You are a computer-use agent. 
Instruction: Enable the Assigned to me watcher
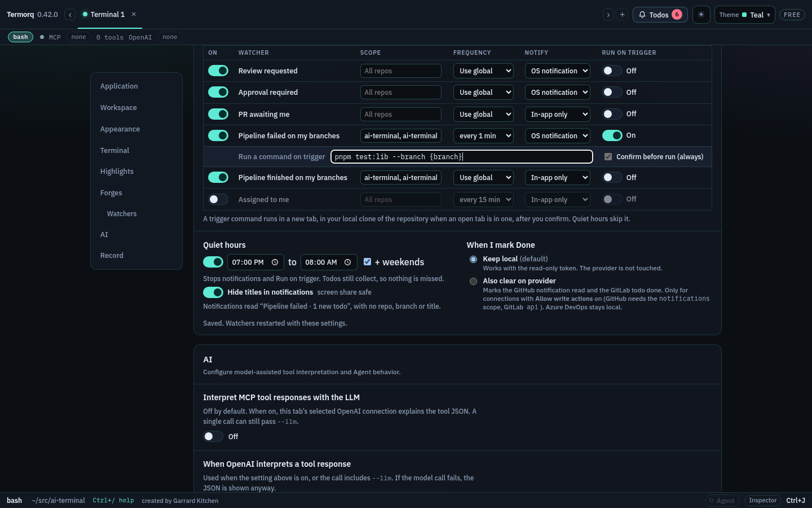pos(218,199)
